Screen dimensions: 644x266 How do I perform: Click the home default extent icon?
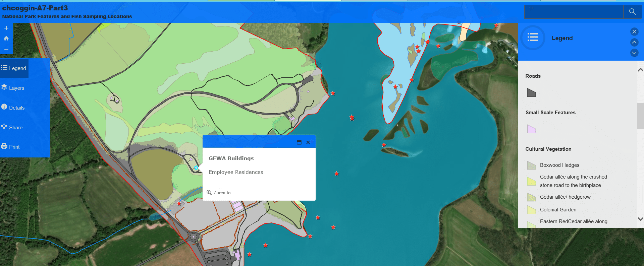tap(6, 39)
